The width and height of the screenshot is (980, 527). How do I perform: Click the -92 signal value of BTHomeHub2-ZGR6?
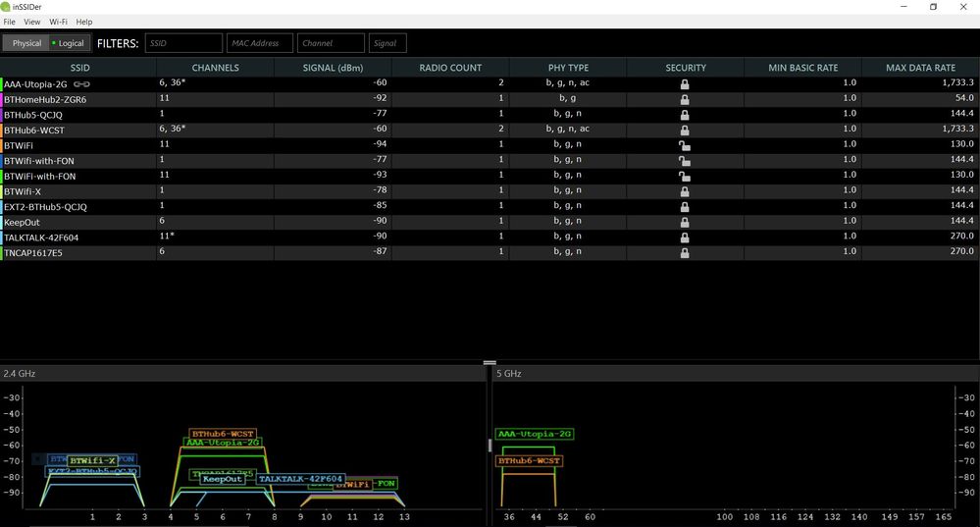(380, 98)
